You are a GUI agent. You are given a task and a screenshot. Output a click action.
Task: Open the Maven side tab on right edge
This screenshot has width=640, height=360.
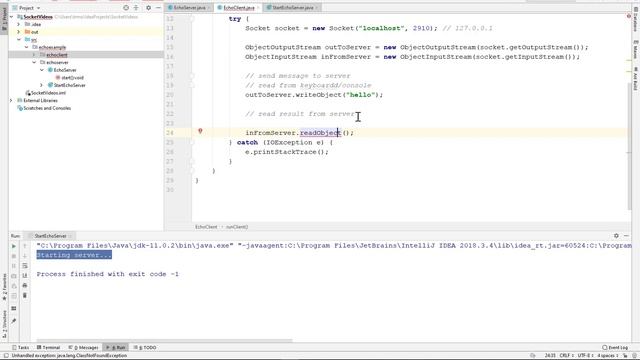636,49
